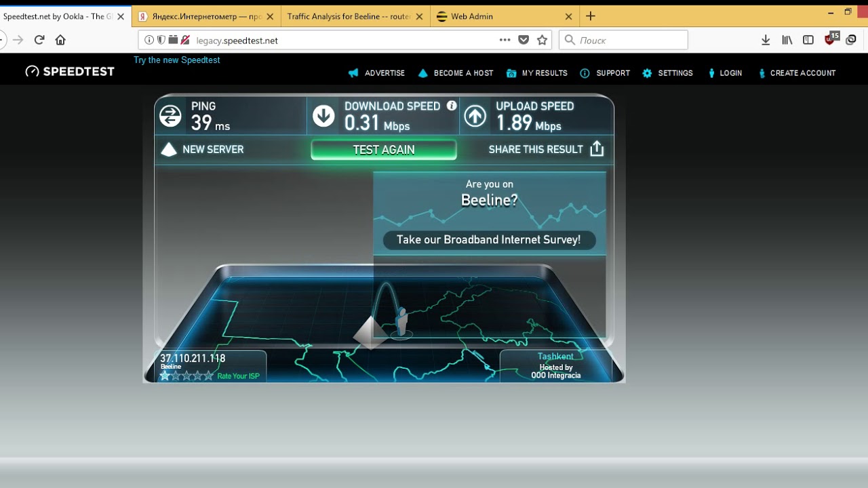Go to the browser home page
Image resolution: width=868 pixels, height=488 pixels.
pos(60,40)
